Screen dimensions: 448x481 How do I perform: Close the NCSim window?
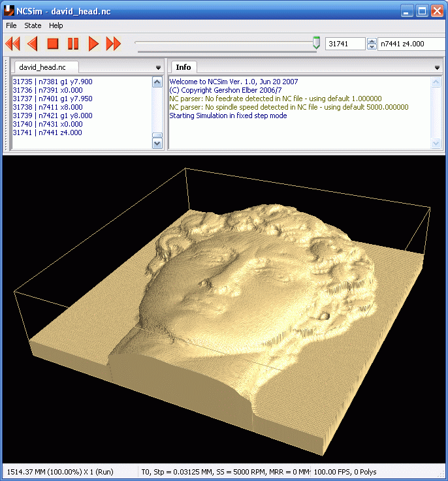tap(437, 11)
